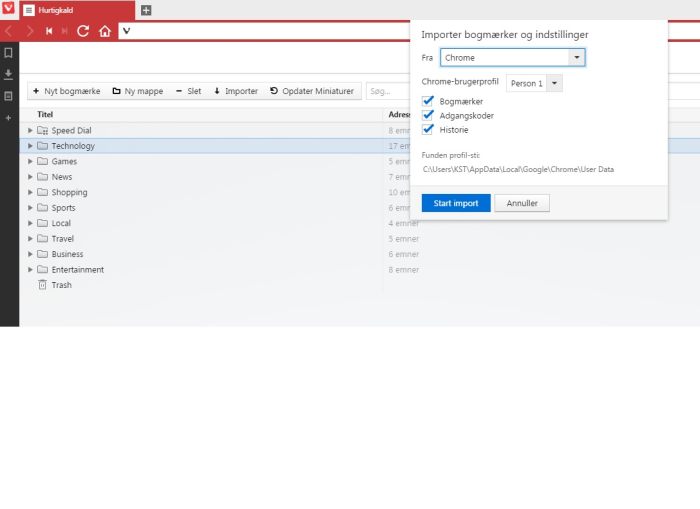Click the '5 emner' count for Travel
Image resolution: width=700 pixels, height=509 pixels.
point(404,239)
